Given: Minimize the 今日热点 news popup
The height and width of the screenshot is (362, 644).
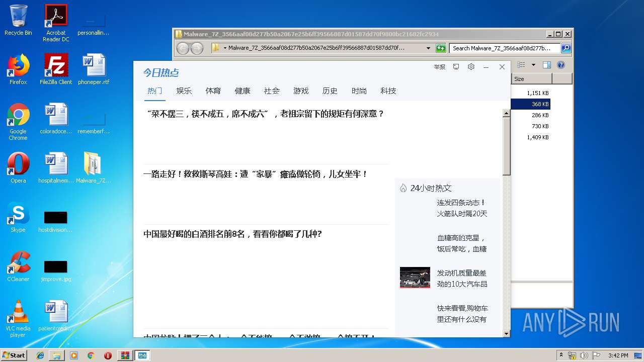Looking at the screenshot, I should [x=486, y=67].
